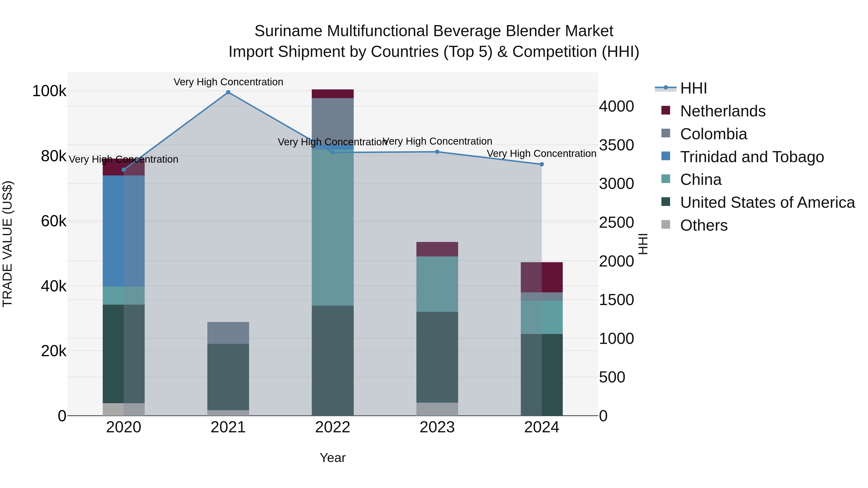Viewport: 868px width, 488px height.
Task: Click the Trinidad and Tobago blue swatch
Action: click(x=666, y=156)
